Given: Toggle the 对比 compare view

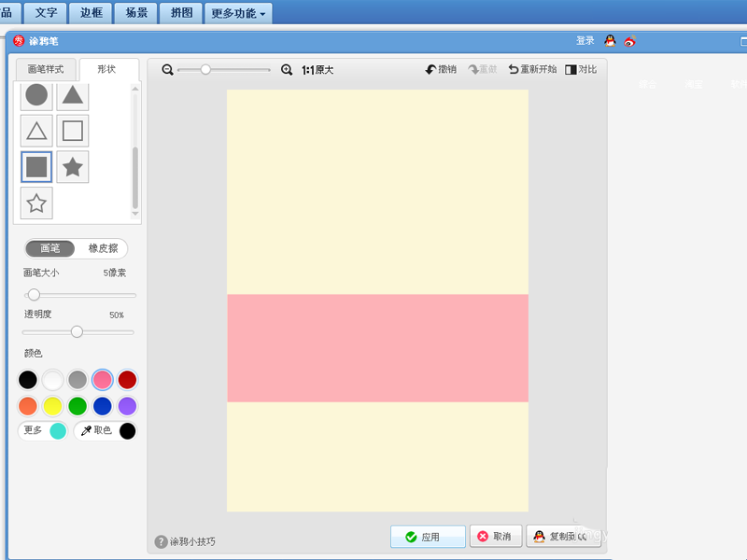Looking at the screenshot, I should pos(581,70).
